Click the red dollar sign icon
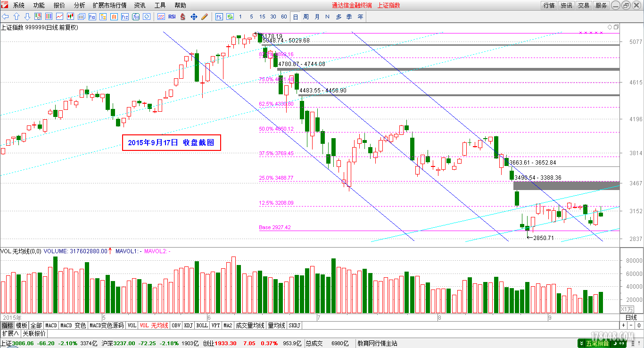This screenshot has width=644, height=348. pos(183,17)
